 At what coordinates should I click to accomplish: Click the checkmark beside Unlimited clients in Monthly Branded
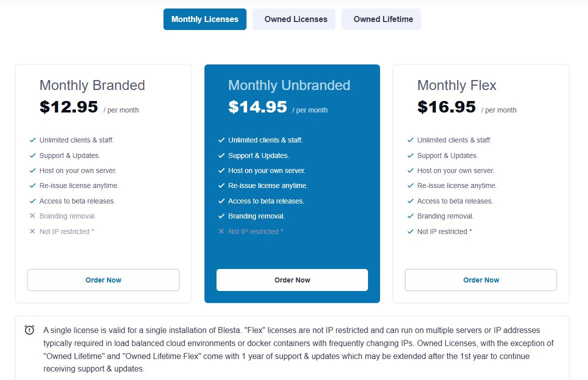pos(32,140)
